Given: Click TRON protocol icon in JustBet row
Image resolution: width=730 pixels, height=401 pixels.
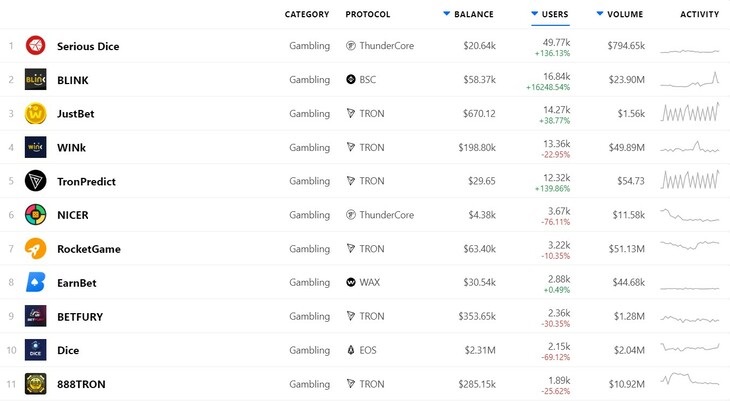Looking at the screenshot, I should [351, 114].
